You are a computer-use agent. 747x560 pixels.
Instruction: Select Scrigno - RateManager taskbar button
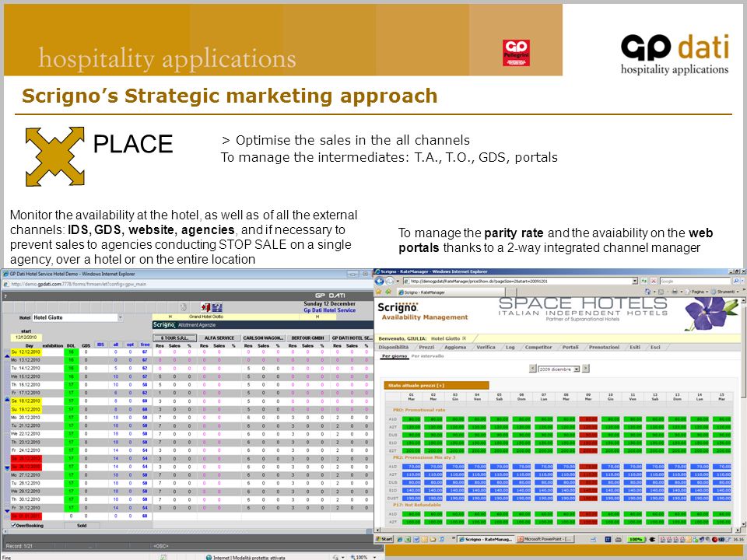click(x=486, y=539)
